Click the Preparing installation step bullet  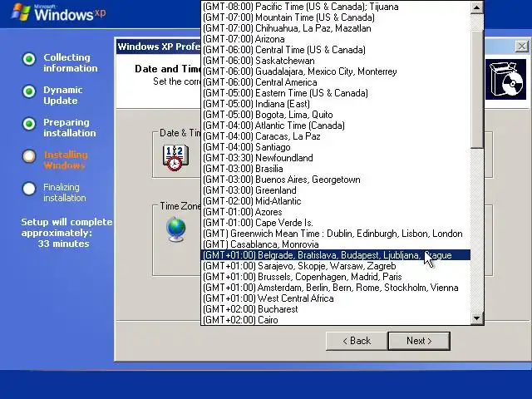[29, 124]
